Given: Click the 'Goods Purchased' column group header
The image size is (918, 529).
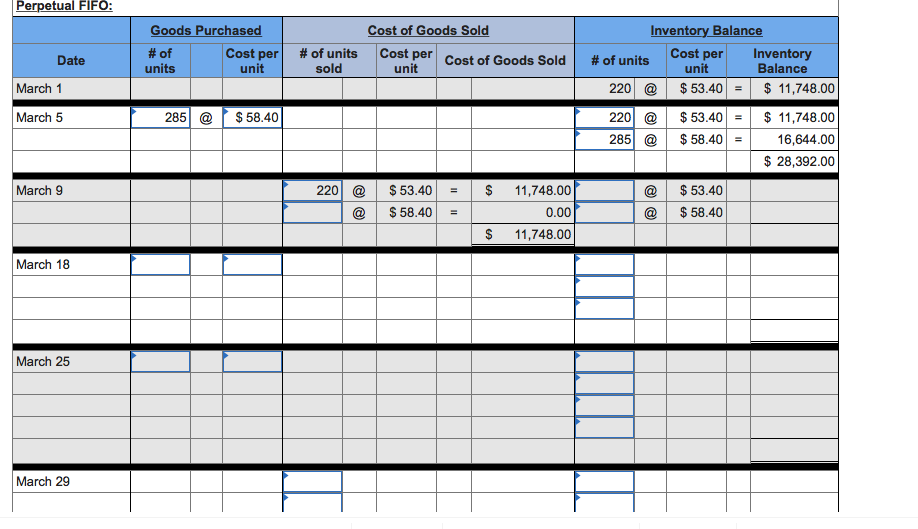Looking at the screenshot, I should (x=206, y=30).
